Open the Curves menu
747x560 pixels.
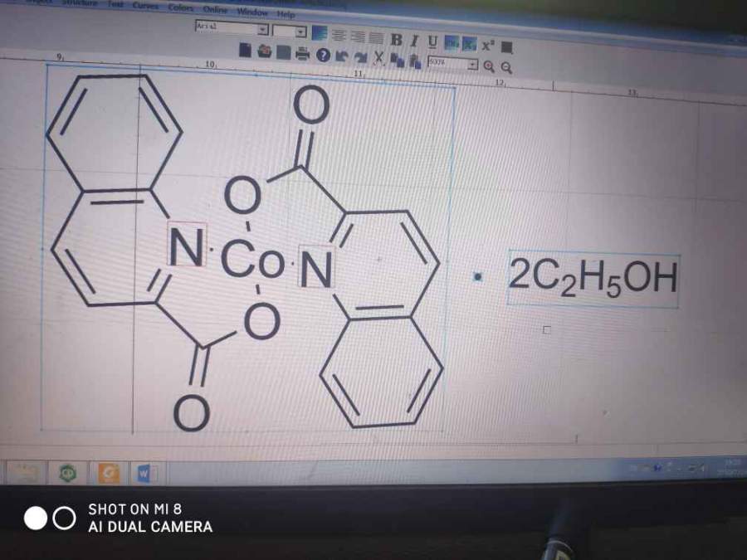tap(145, 5)
